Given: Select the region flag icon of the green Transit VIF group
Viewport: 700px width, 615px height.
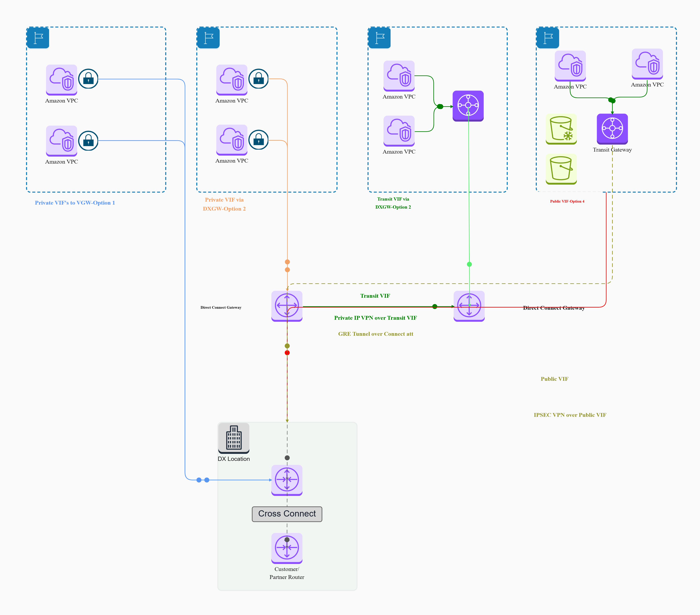Looking at the screenshot, I should [x=380, y=38].
